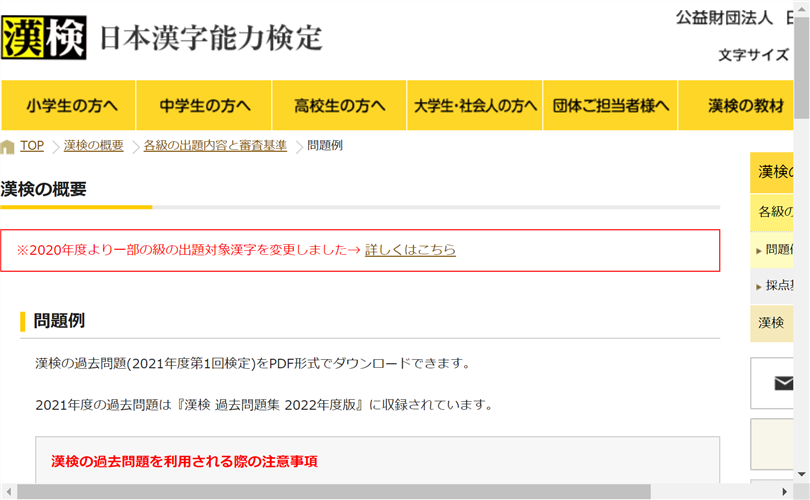Image resolution: width=810 pixels, height=500 pixels.
Task: Open 各級の sidebar item
Action: 772,212
